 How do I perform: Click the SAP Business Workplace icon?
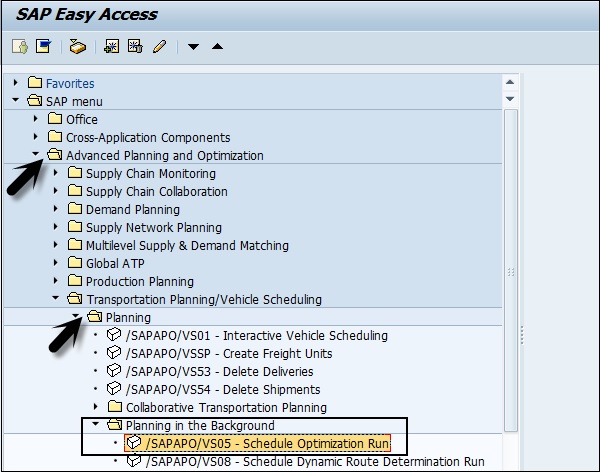pyautogui.click(x=77, y=47)
